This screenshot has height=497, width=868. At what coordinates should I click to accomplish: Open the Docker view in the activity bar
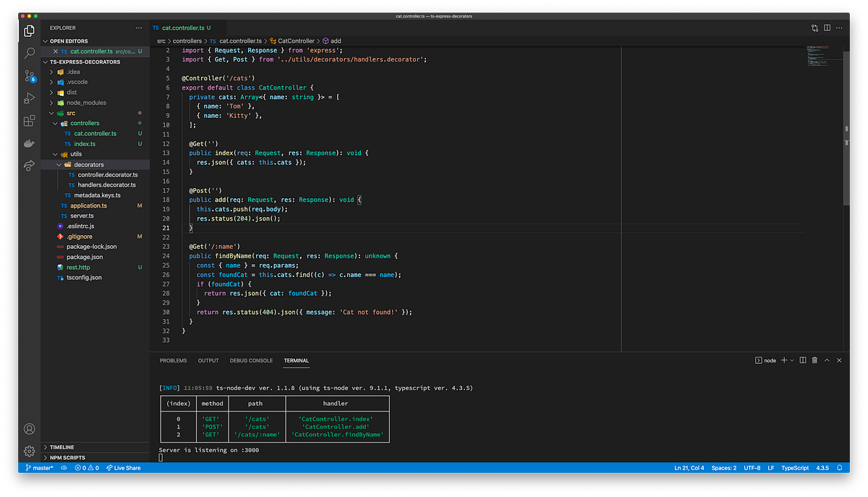tap(29, 143)
